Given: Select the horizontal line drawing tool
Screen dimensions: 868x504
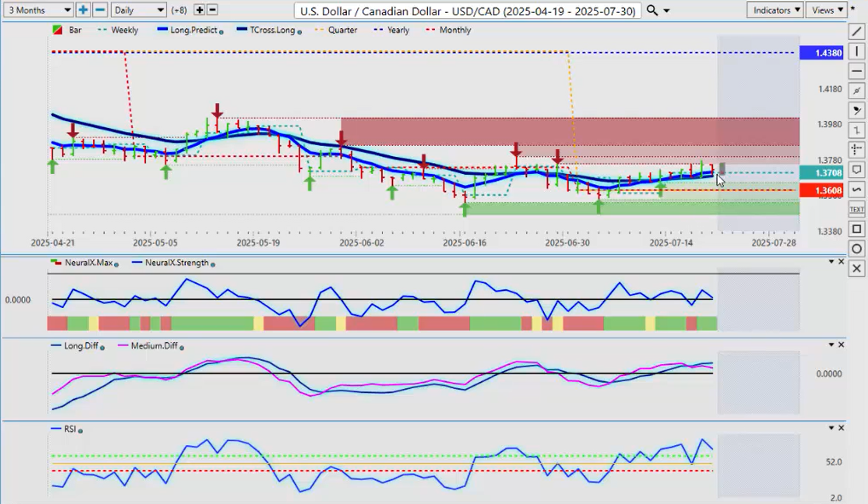Looking at the screenshot, I should (857, 71).
